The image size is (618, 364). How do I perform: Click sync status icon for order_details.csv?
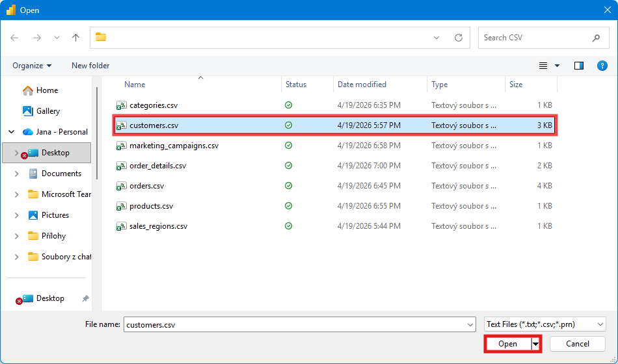[288, 166]
